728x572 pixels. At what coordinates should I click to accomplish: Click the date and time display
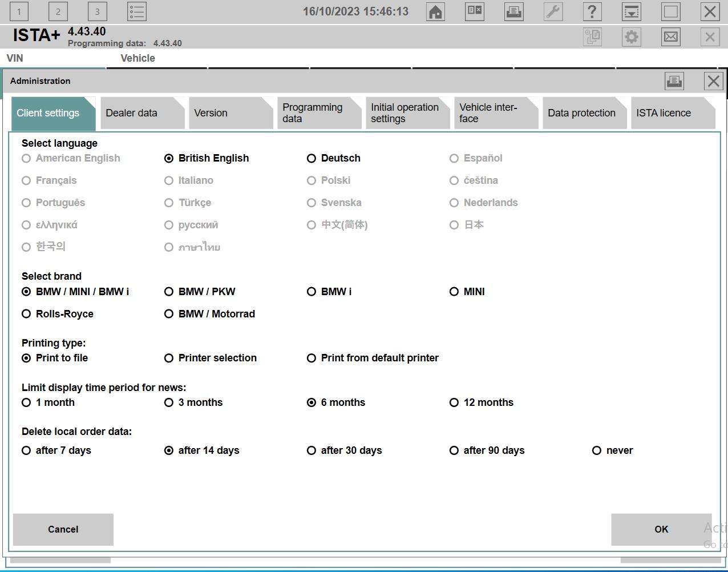(355, 11)
